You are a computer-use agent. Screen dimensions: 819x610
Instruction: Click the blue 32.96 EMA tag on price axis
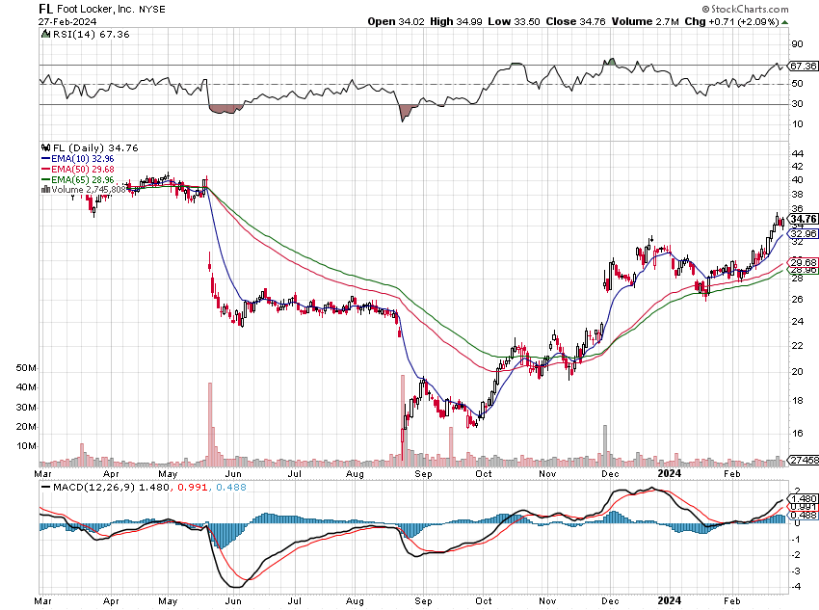[x=803, y=233]
